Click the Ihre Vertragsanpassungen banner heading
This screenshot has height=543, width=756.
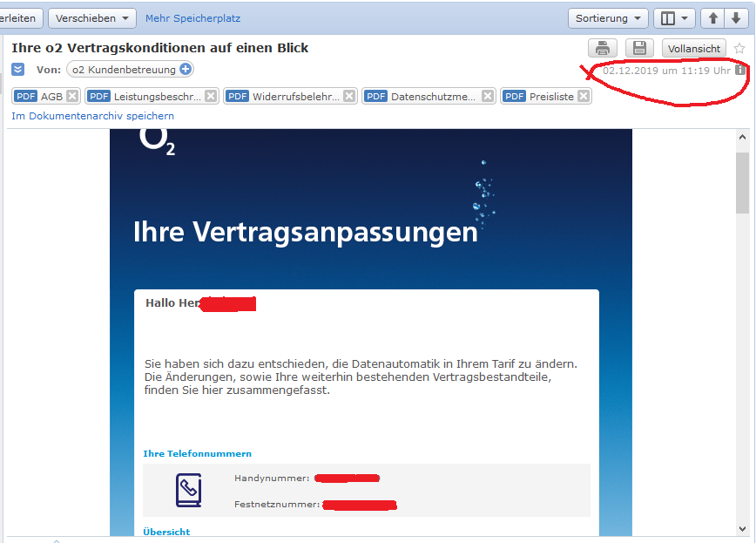(x=305, y=232)
